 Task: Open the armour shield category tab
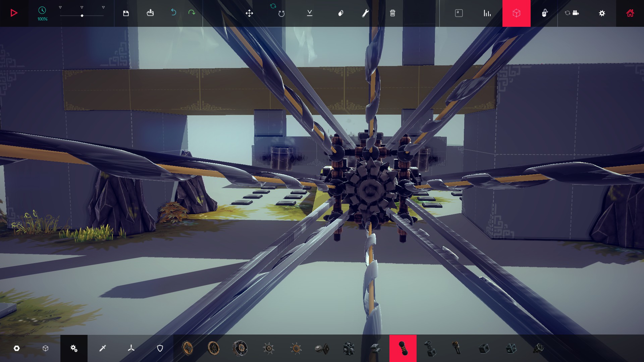tap(160, 348)
